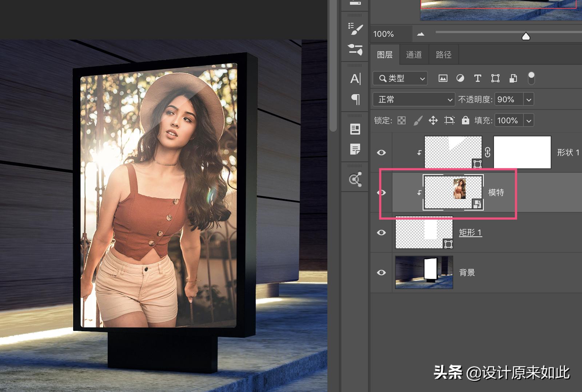
Task: Open the Brush Settings panel icon
Action: pos(355,29)
